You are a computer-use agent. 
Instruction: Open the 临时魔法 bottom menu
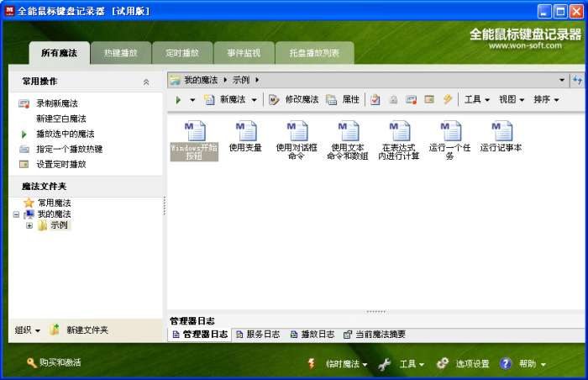click(338, 363)
